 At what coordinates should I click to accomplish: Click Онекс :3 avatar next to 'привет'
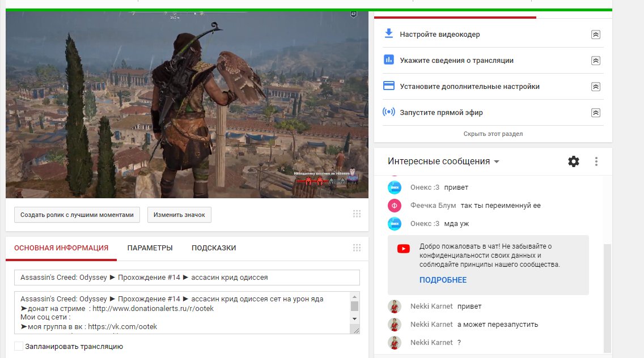pyautogui.click(x=395, y=187)
